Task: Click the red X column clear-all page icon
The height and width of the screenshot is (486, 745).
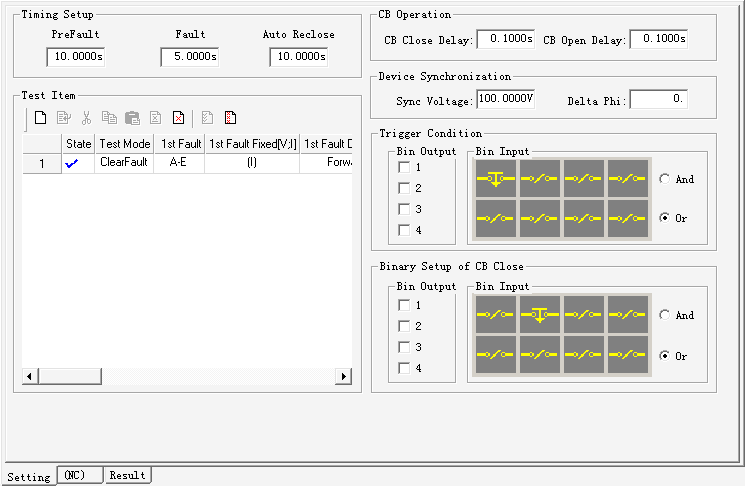Action: [x=230, y=117]
